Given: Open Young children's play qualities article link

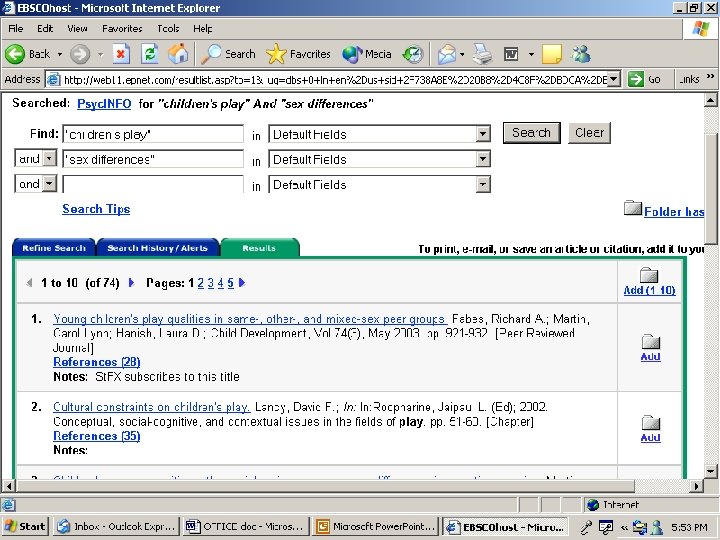Looking at the screenshot, I should (x=249, y=319).
